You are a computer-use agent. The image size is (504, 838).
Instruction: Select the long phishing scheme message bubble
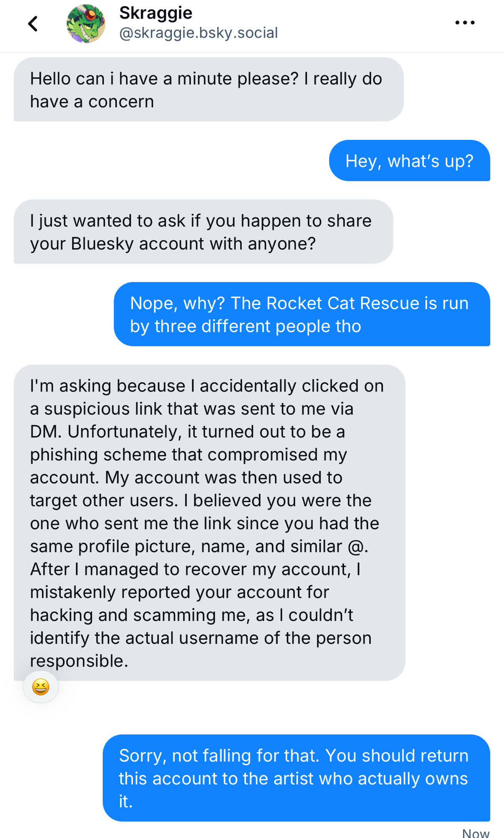(209, 522)
